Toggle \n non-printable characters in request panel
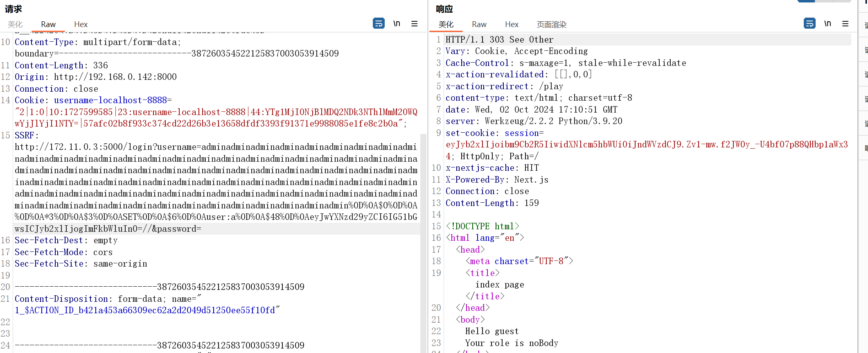 pos(397,23)
